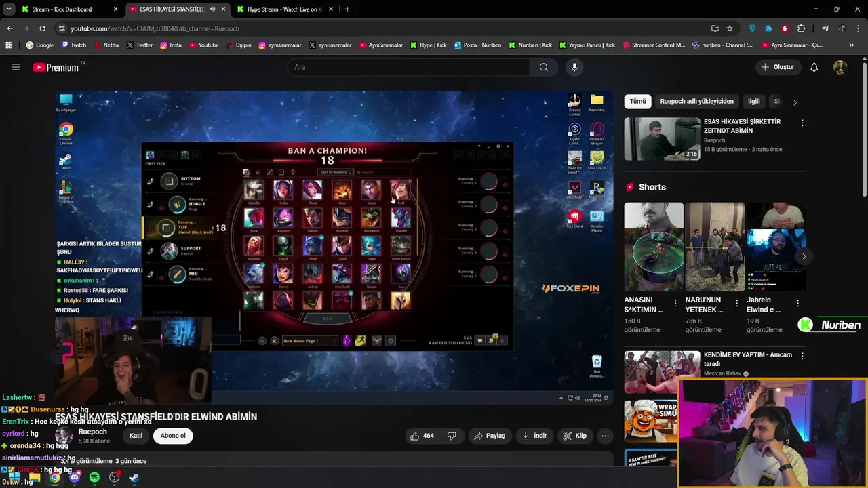The height and width of the screenshot is (488, 868).
Task: Open the Ruepoch channel name link
Action: 92,432
